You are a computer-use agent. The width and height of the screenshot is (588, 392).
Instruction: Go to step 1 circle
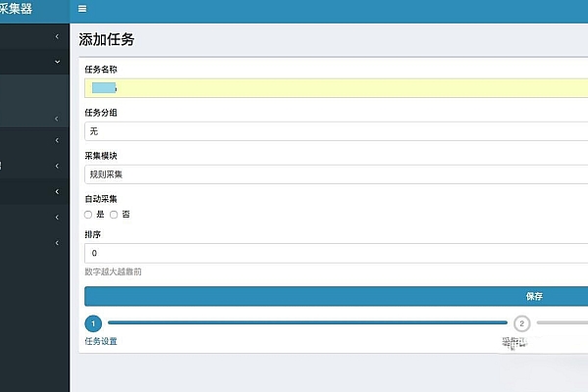(x=93, y=323)
